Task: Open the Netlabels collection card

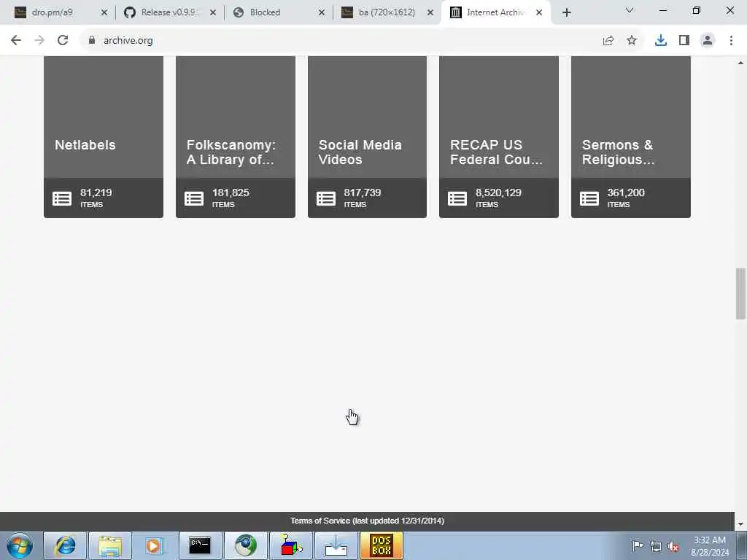Action: [104, 136]
